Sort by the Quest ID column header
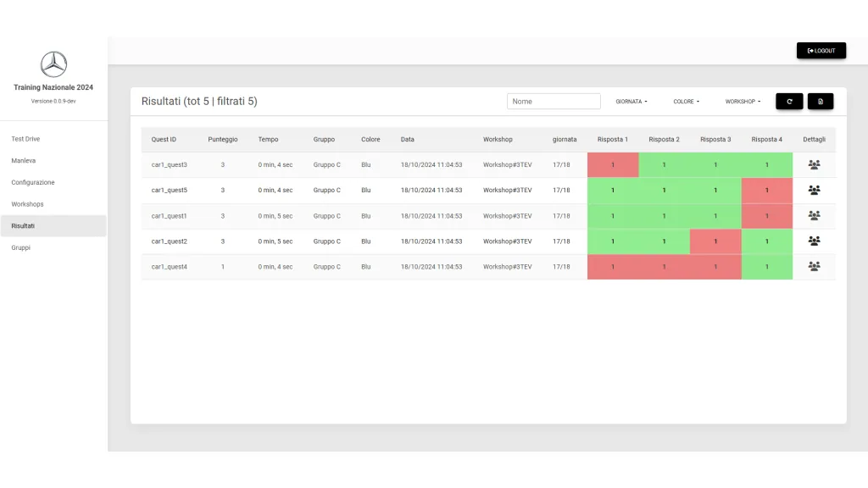The image size is (868, 488). pos(164,140)
